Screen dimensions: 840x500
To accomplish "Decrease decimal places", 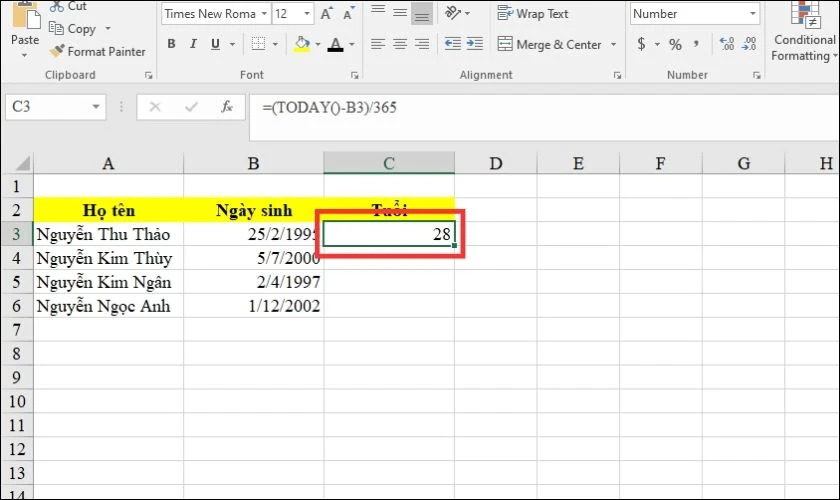I will [x=749, y=44].
